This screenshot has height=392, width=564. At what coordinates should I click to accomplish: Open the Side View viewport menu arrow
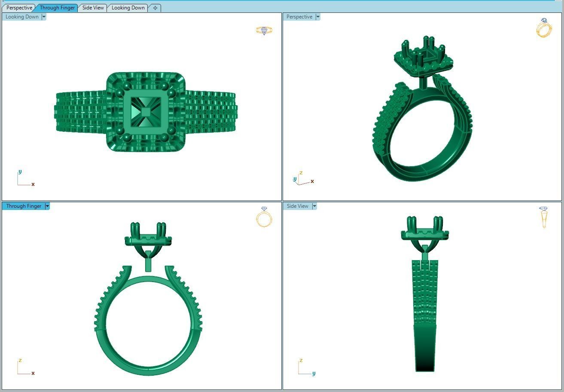pyautogui.click(x=314, y=206)
